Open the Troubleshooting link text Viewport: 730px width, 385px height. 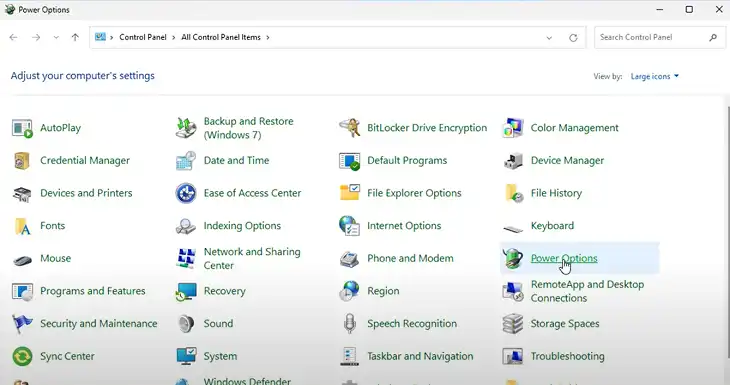coord(568,356)
